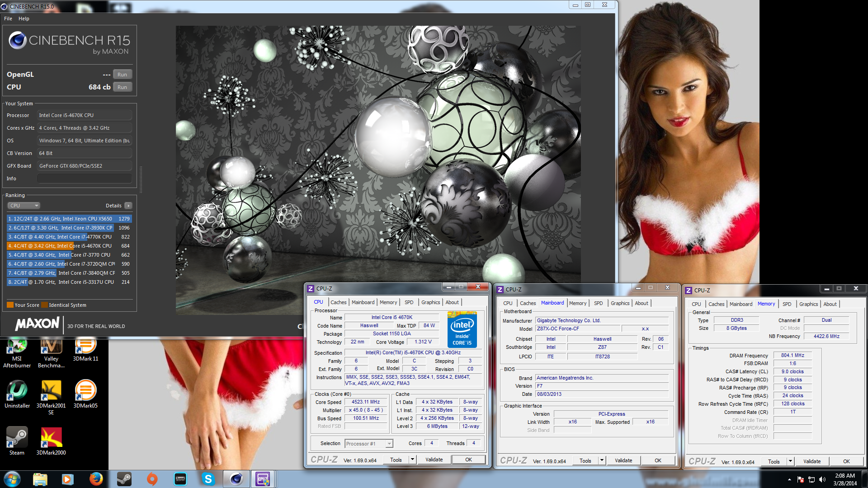Open network status tray icon
The height and width of the screenshot is (488, 868).
(x=811, y=479)
